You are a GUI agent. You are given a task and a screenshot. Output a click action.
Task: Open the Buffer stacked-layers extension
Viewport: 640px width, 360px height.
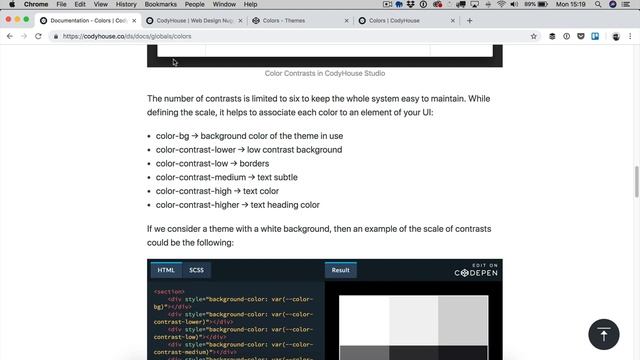(x=552, y=36)
